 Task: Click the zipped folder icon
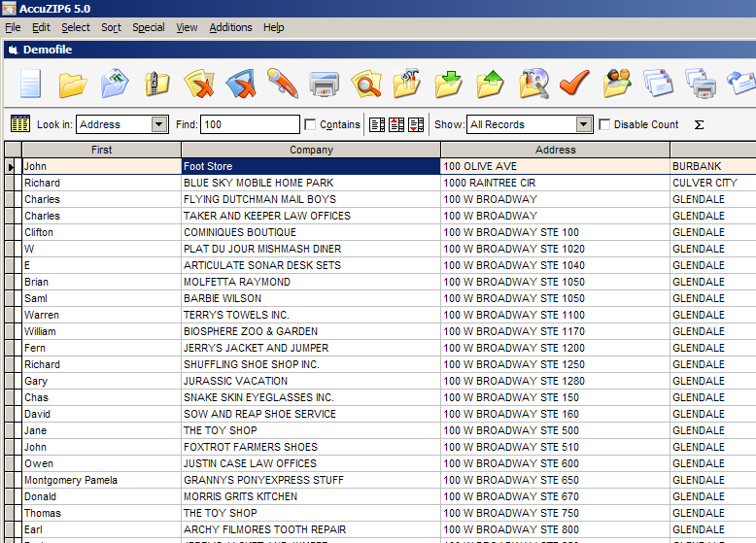pyautogui.click(x=157, y=85)
